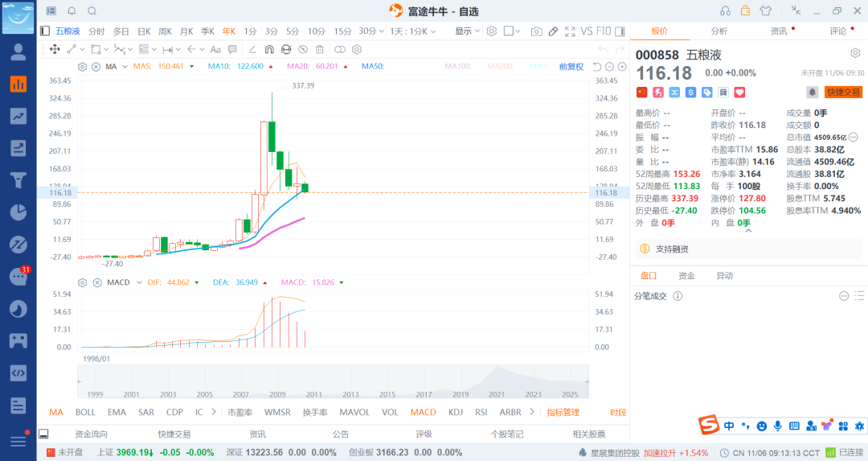Open the search magnifier in the title bar
Image resolution: width=868 pixels, height=461 pixels.
point(92,11)
